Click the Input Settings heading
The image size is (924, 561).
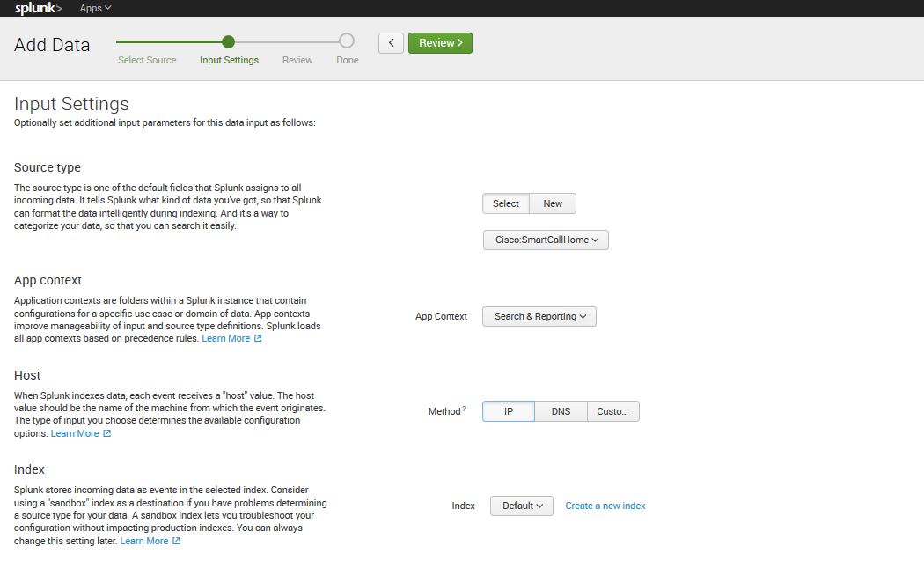(71, 104)
